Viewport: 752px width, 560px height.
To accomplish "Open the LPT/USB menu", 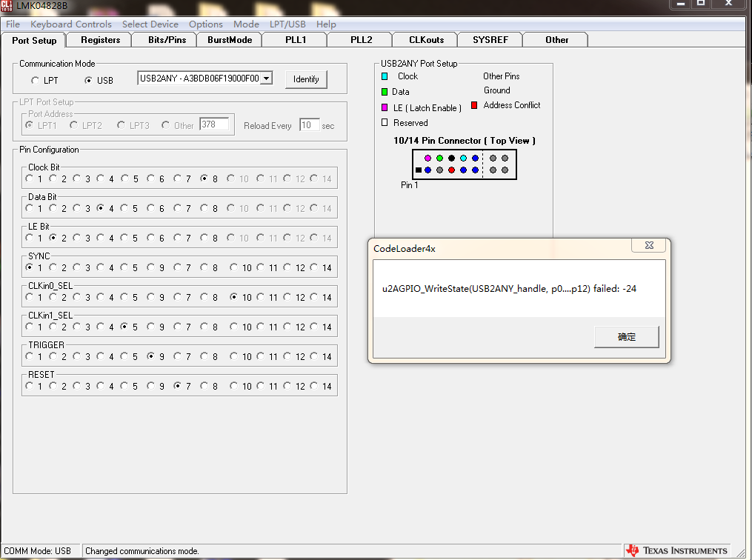I will pos(287,24).
